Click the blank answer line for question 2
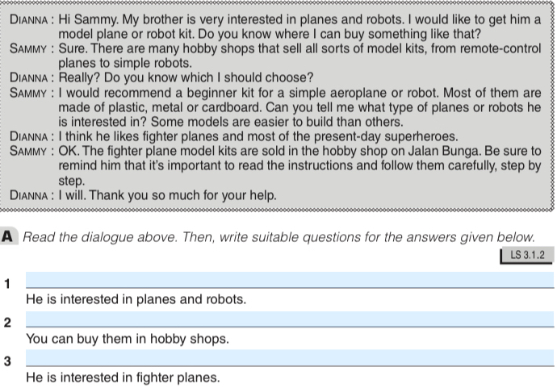Viewport: 557px width, 392px height. click(x=290, y=319)
